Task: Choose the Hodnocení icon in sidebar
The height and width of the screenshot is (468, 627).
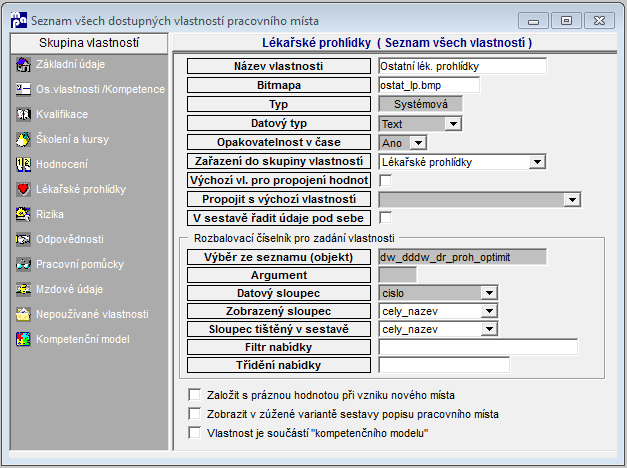Action: coord(23,164)
